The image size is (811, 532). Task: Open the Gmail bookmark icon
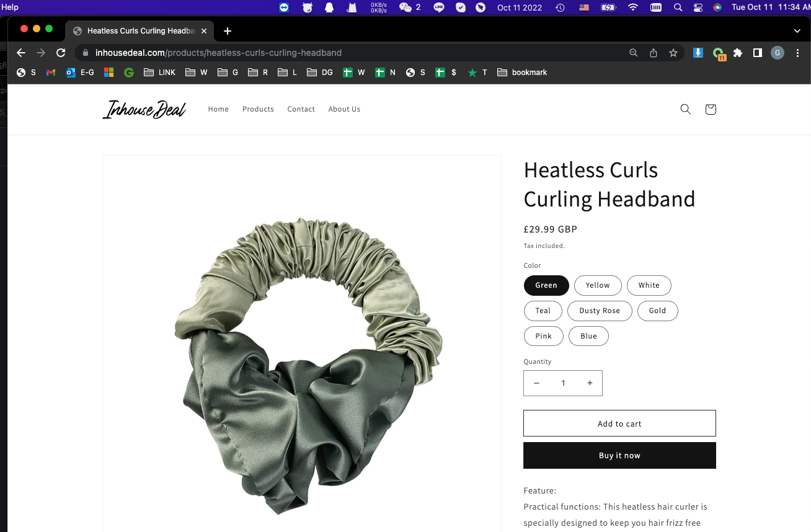51,73
